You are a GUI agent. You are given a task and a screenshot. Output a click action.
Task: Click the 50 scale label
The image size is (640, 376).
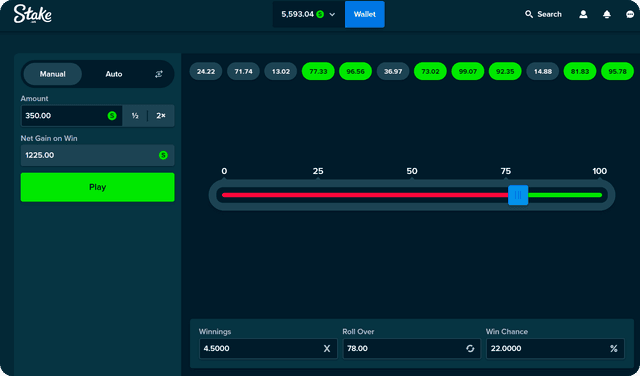[412, 171]
